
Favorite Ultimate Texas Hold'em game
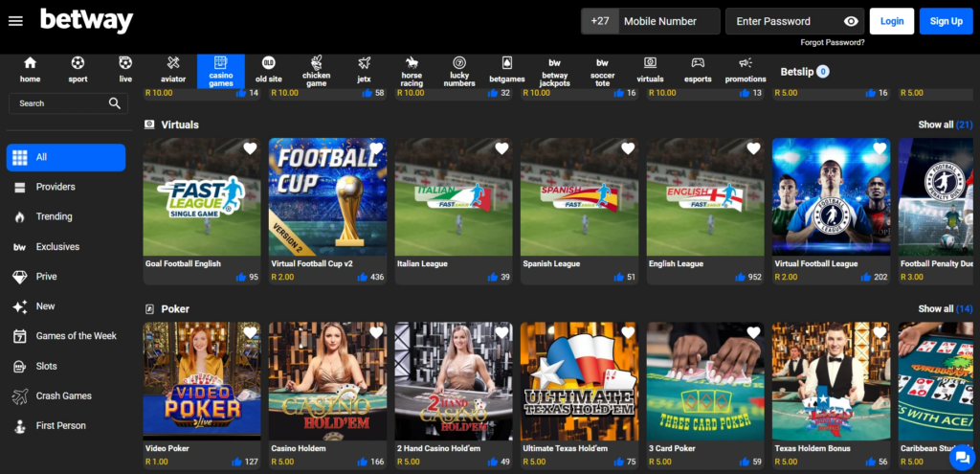tap(628, 333)
